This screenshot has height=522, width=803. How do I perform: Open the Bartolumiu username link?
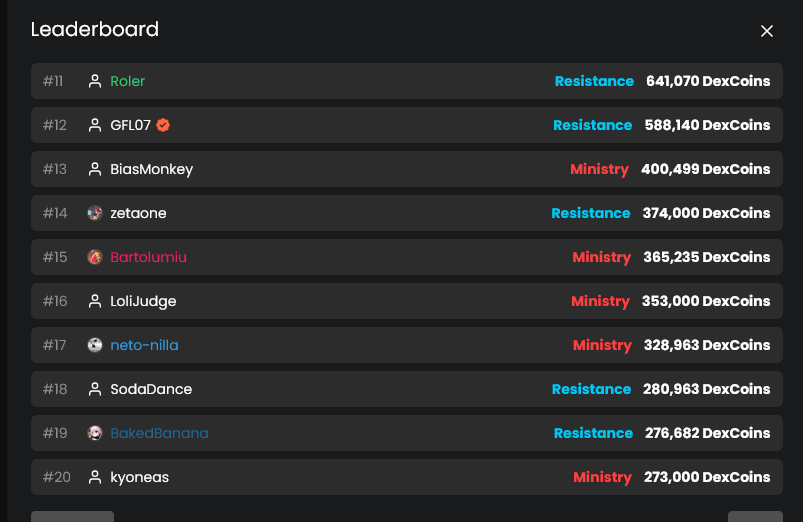click(x=148, y=257)
